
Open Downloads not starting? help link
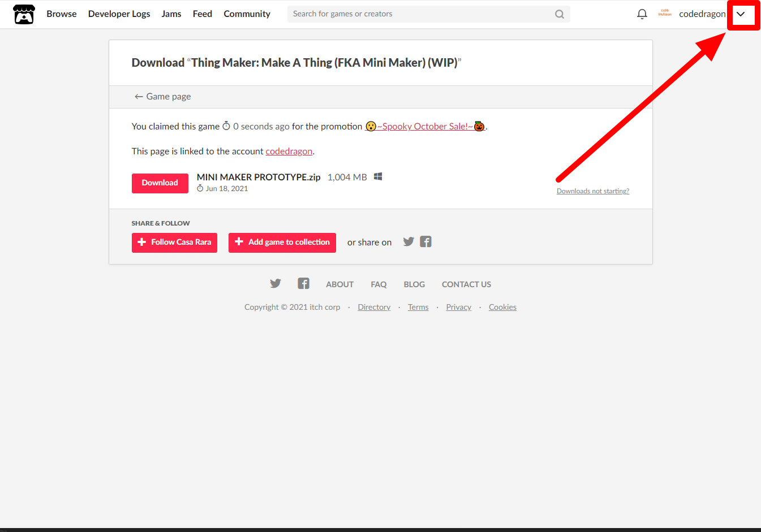[x=593, y=191]
